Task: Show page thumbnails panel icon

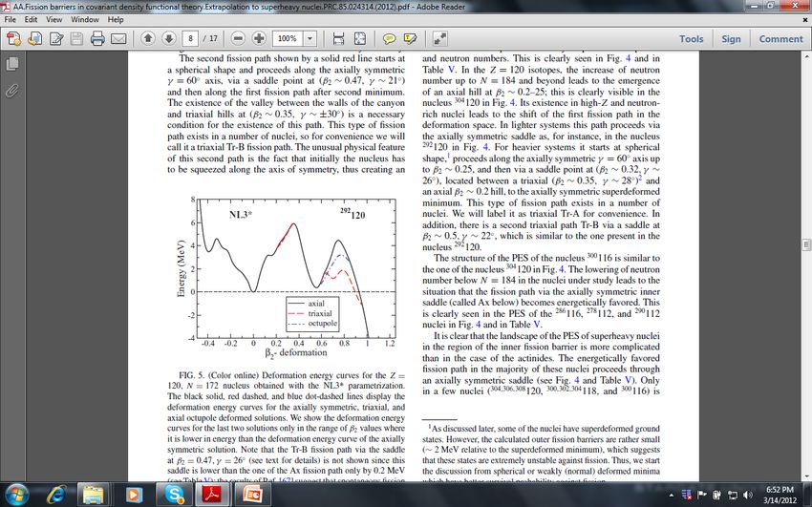Action: tap(11, 64)
